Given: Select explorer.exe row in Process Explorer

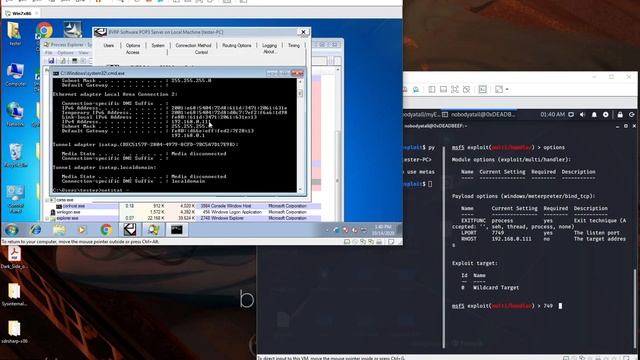Looking at the screenshot, I should pyautogui.click(x=183, y=218).
